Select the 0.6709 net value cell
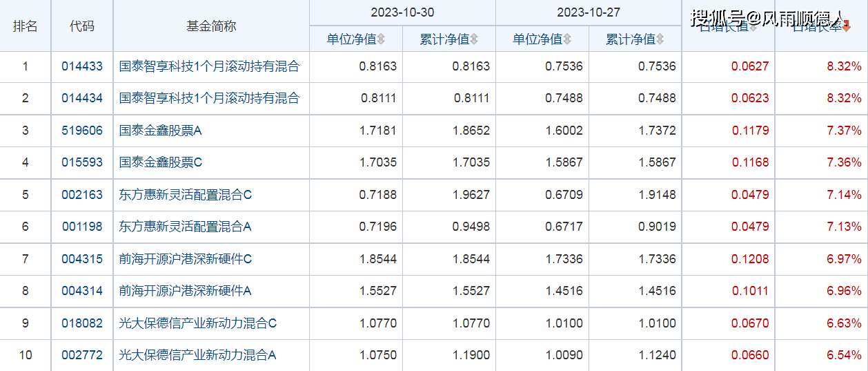 coord(564,195)
